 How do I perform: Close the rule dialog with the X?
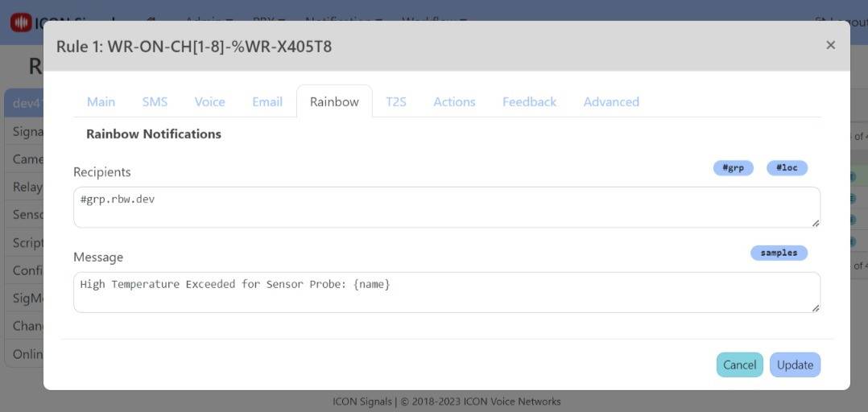coord(830,45)
